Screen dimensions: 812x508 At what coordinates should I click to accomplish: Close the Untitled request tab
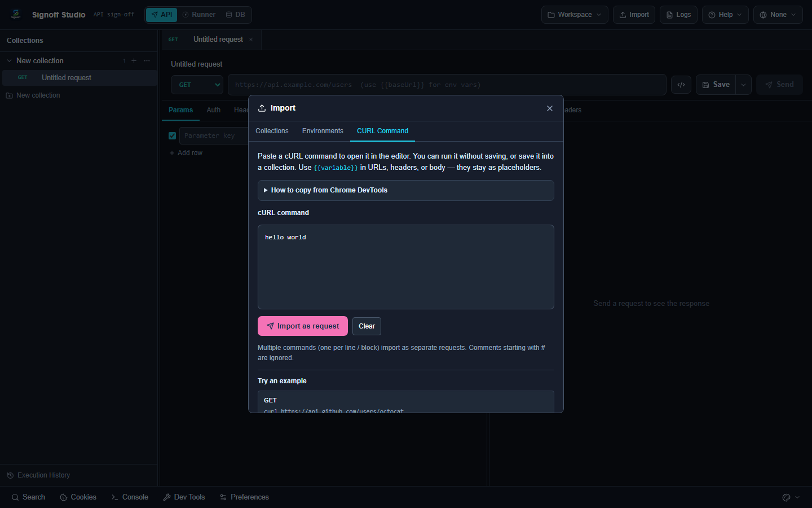coord(251,40)
